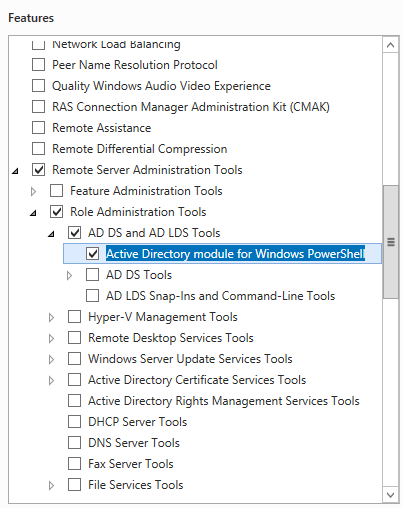Check the DNS Server Tools checkbox
This screenshot has height=508, width=402.
coord(74,443)
